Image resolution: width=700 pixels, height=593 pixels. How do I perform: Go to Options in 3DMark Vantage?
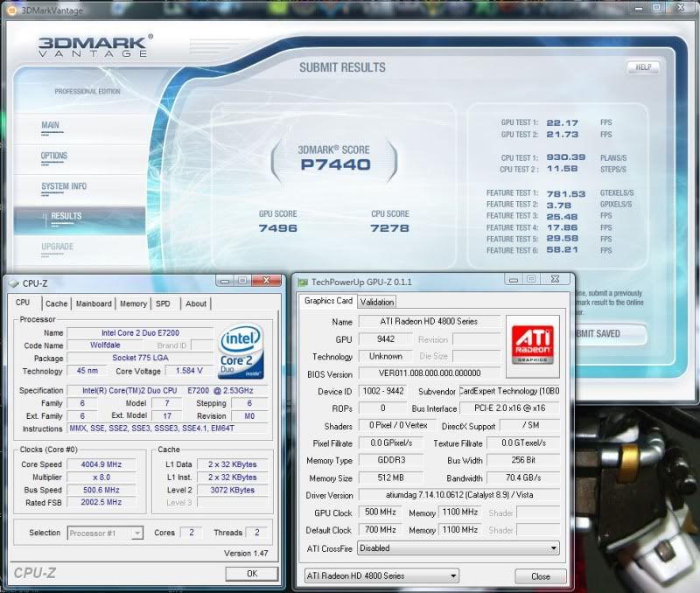click(54, 156)
